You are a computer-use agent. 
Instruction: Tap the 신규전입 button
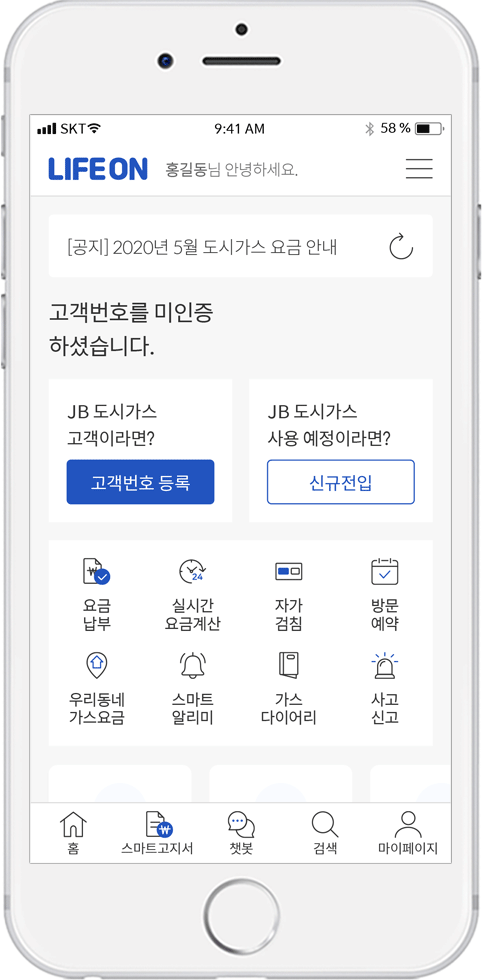[x=341, y=482]
